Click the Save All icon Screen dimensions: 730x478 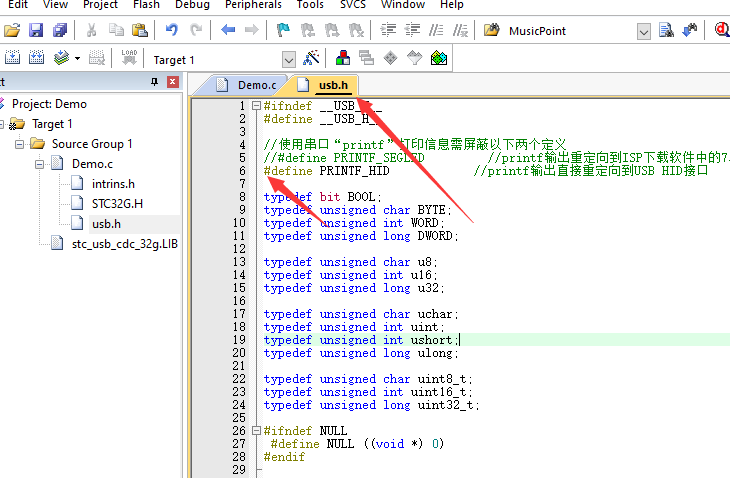[60, 31]
